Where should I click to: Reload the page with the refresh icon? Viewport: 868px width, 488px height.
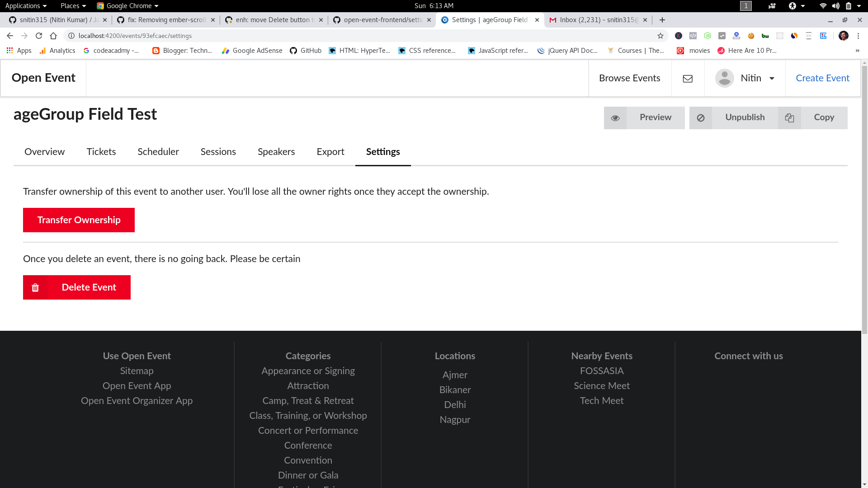point(39,36)
